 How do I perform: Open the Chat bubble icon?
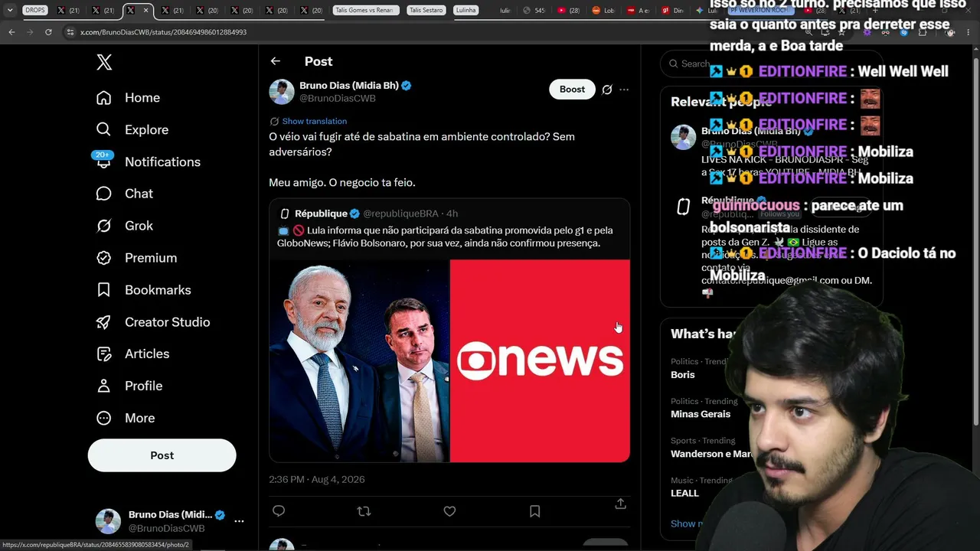(104, 194)
